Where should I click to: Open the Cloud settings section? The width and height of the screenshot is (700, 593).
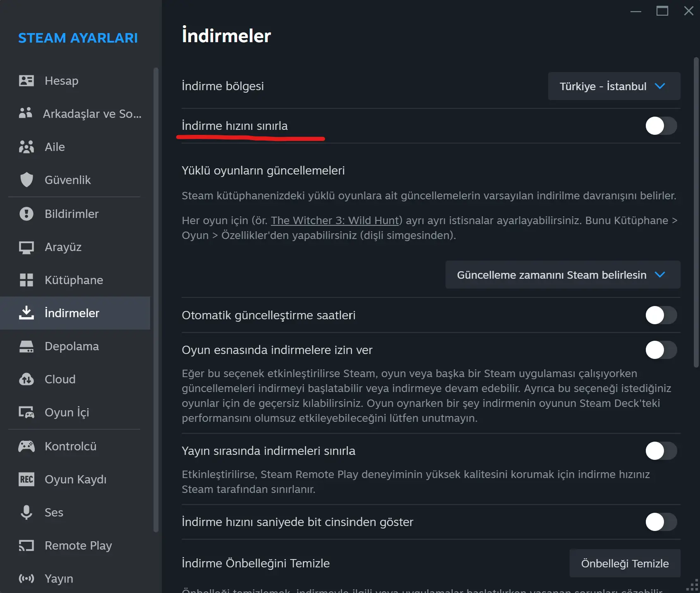click(x=75, y=379)
